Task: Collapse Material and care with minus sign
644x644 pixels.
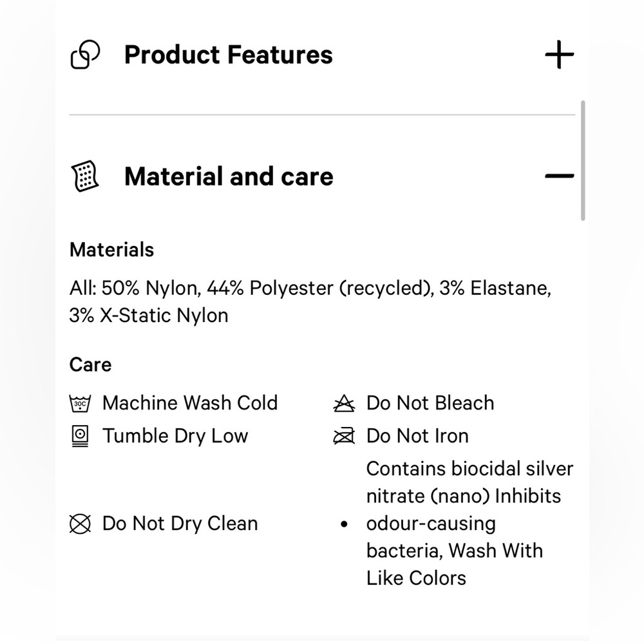Action: click(560, 176)
